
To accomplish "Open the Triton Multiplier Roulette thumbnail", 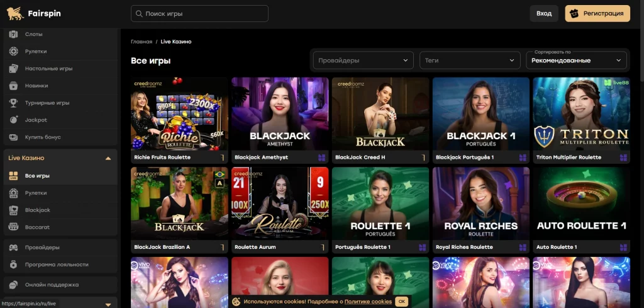I will [x=581, y=114].
